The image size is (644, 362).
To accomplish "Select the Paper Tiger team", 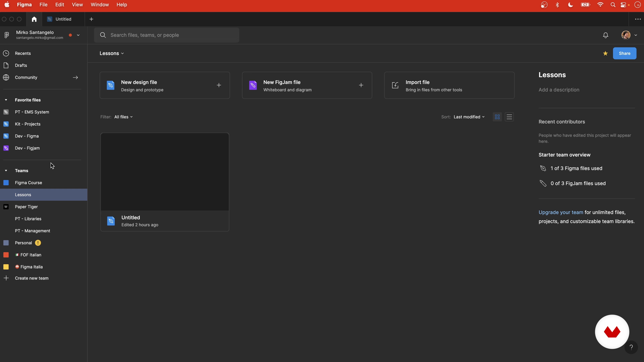I will 43,207.
